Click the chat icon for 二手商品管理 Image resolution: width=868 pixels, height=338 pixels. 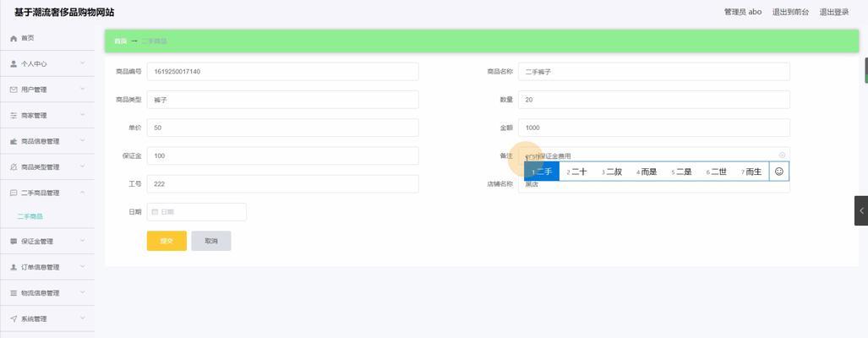coord(14,193)
